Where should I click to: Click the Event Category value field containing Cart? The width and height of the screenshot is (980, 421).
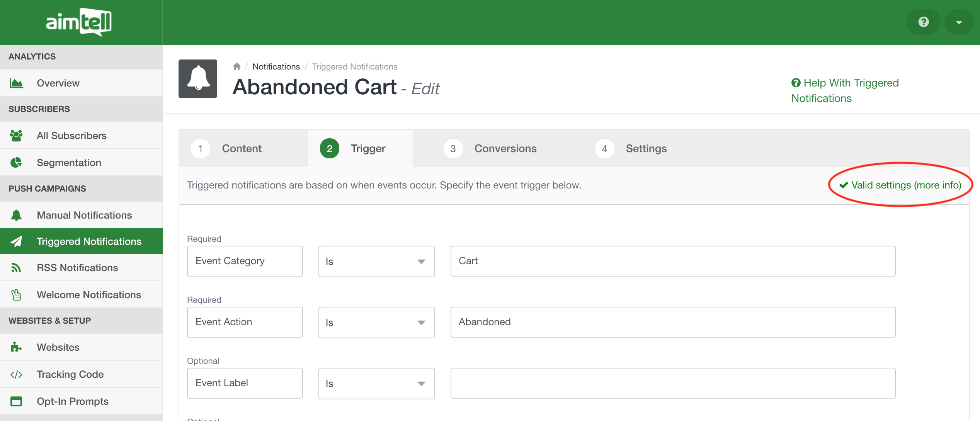tap(672, 261)
